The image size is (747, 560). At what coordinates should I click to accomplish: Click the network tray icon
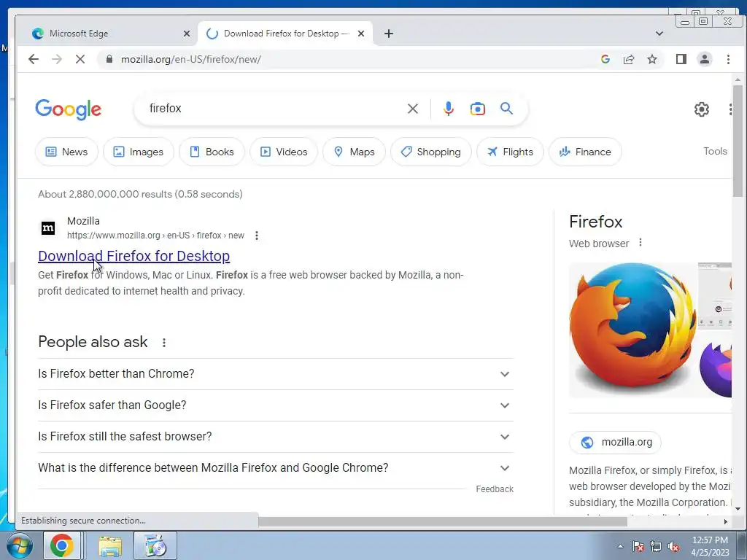(x=656, y=547)
